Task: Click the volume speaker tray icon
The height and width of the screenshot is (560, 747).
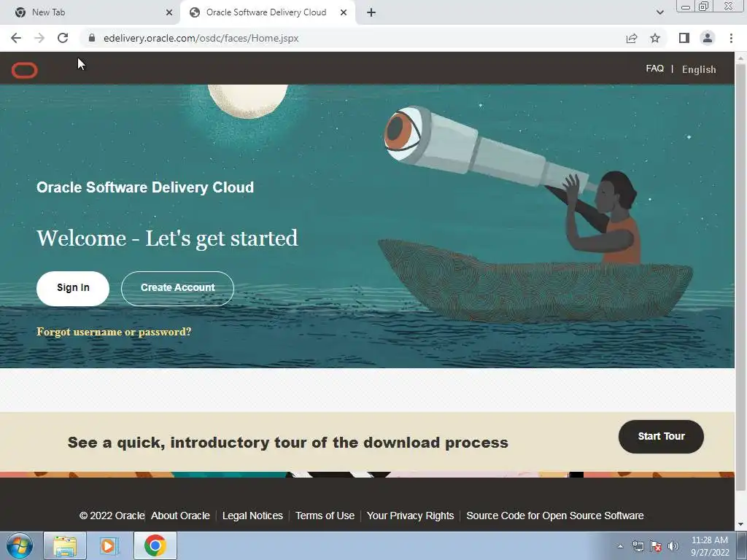Action: click(673, 546)
